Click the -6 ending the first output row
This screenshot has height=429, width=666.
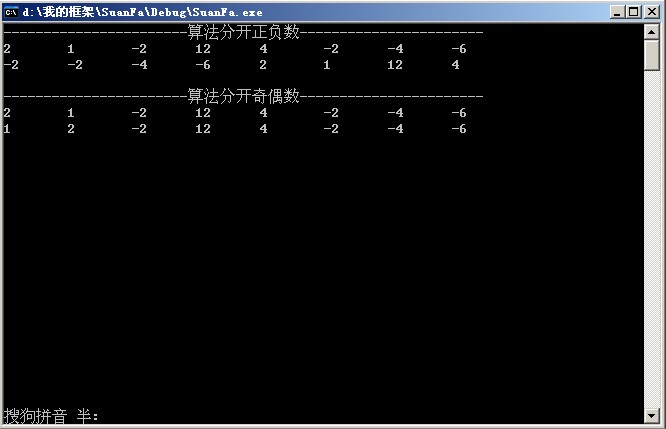click(x=459, y=49)
